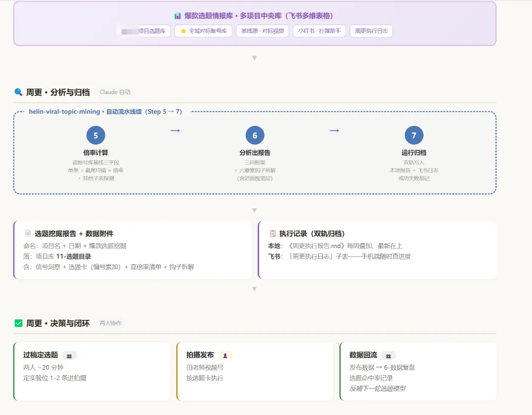Screen dimensions: 532x415
Task: Click the 爆款选题情报库·多项目中央库 title
Action: pyautogui.click(x=259, y=16)
